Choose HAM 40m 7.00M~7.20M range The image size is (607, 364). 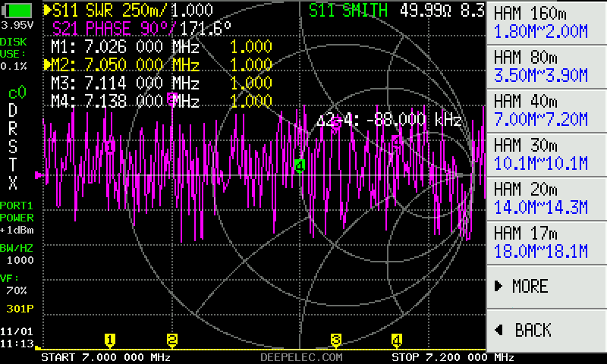(x=546, y=111)
